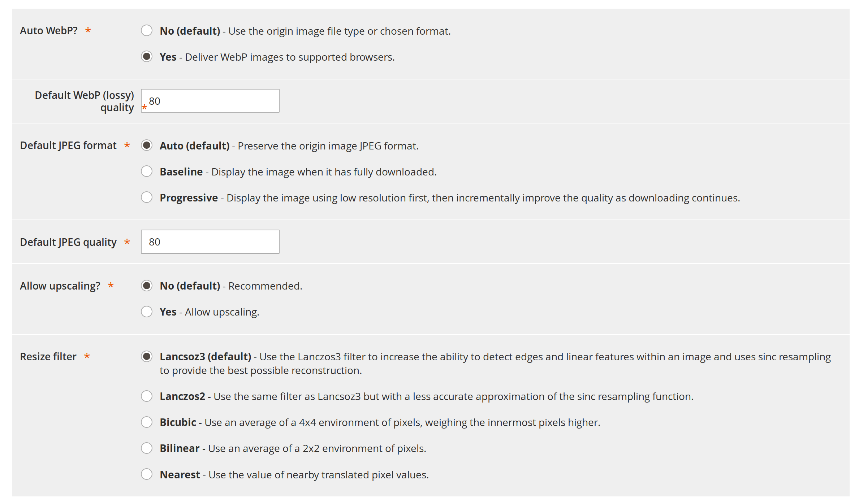Click the "Resize filter" label
Screen dimensions: 859x504
[48, 356]
